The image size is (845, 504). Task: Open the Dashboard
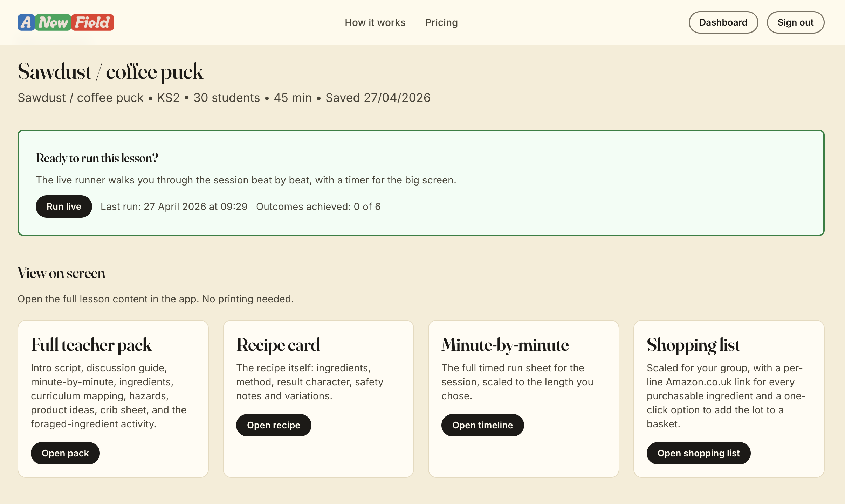click(723, 22)
